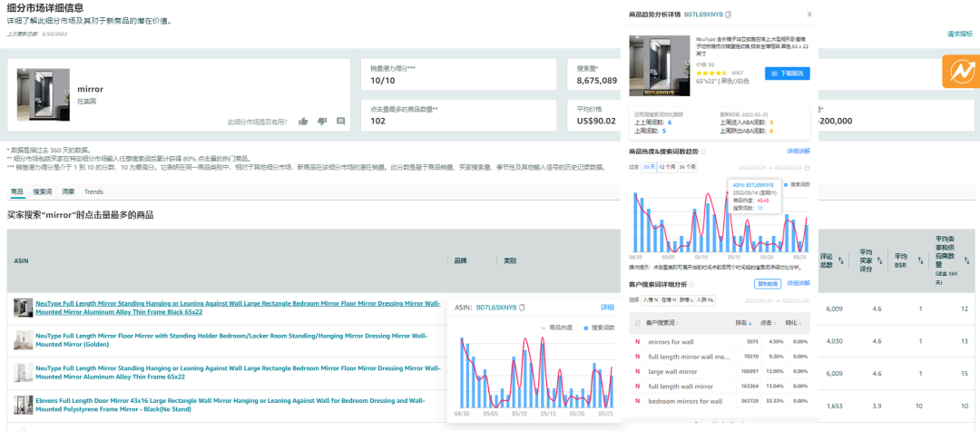Viewport: 980px width, 431px height.
Task: Click the orange trend analytics floating icon
Action: click(956, 72)
